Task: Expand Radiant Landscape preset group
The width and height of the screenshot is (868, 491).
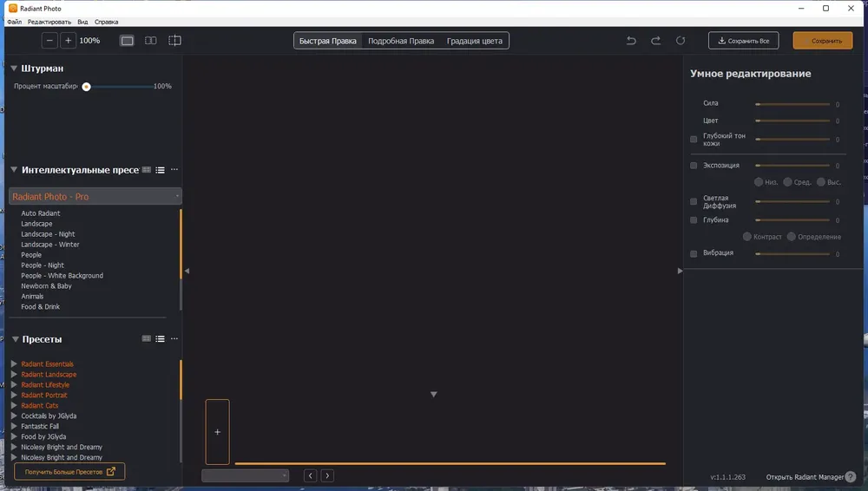Action: (14, 374)
